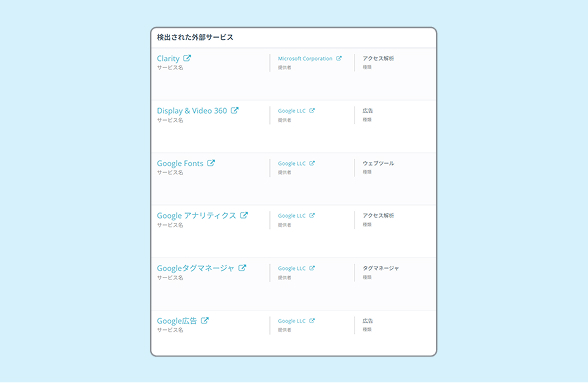Select アクセス解析 type text in Clarity row

tap(378, 59)
